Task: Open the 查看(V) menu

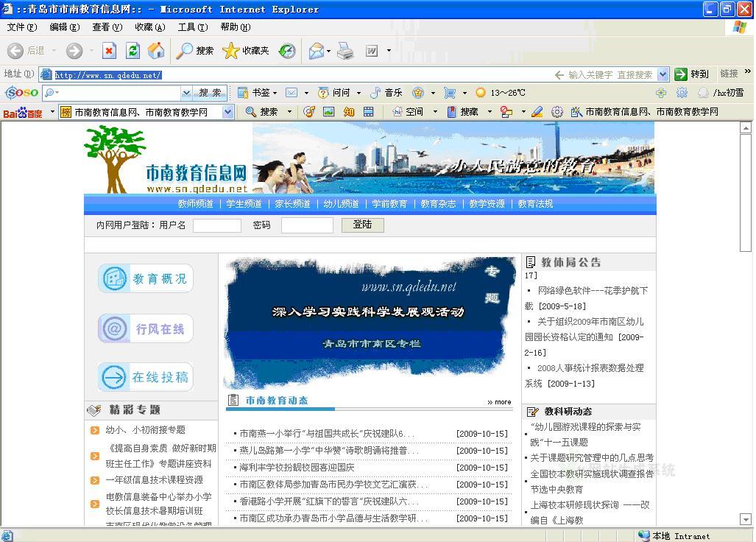Action: [107, 27]
